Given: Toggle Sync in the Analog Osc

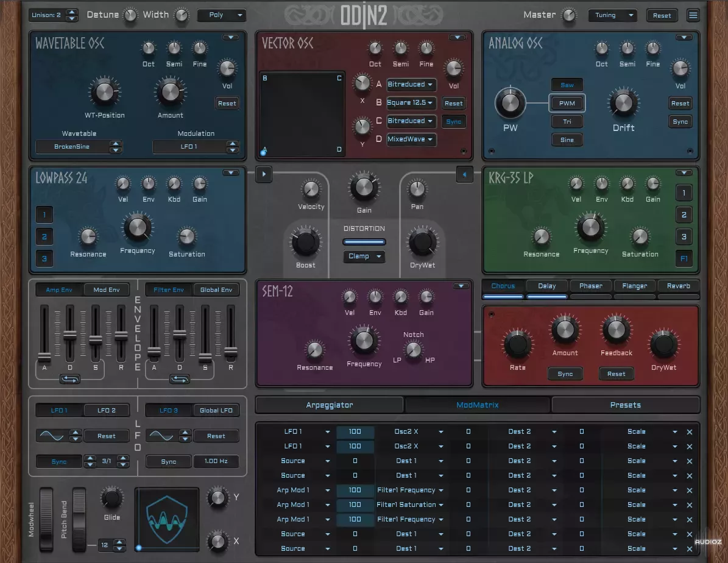Looking at the screenshot, I should point(680,122).
